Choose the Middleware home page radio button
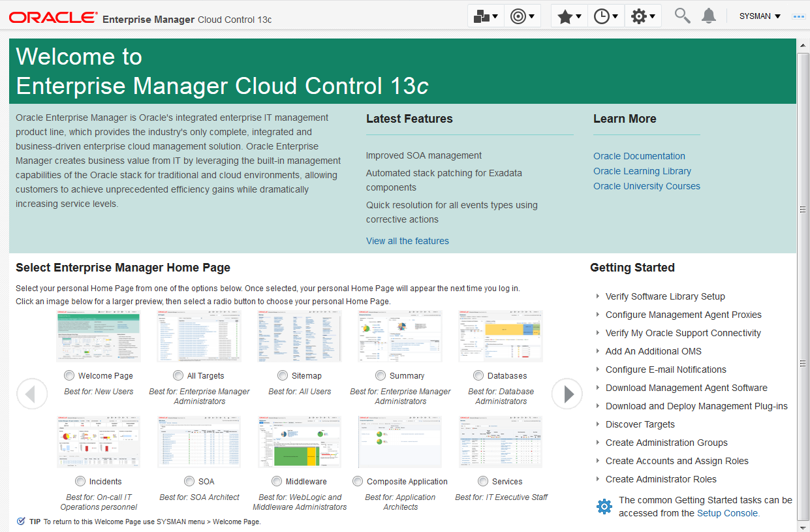Screen dimensions: 810x532 coord(276,480)
